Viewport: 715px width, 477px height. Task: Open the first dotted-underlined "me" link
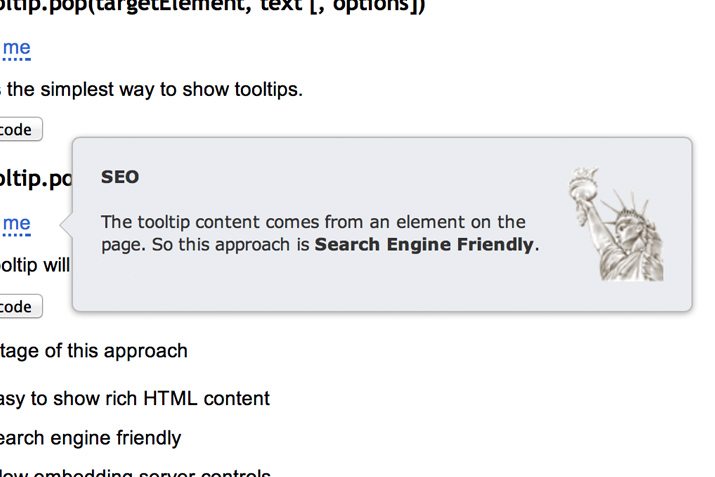point(16,48)
